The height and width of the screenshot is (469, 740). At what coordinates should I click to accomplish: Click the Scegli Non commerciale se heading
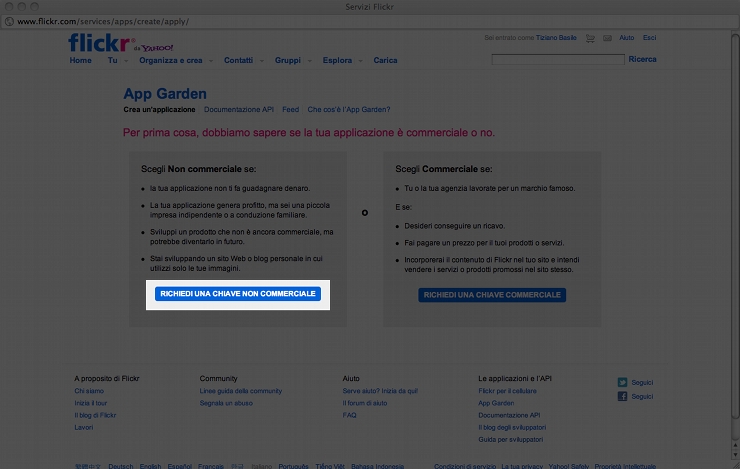coord(199,169)
